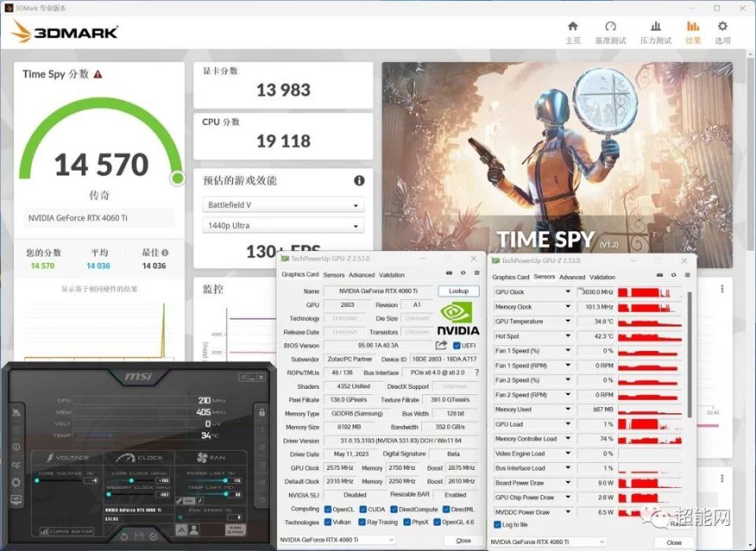Viewport: 756px width, 551px height.
Task: Open 3DMark benchmarks gauge icon (基准测试)
Action: [x=610, y=26]
